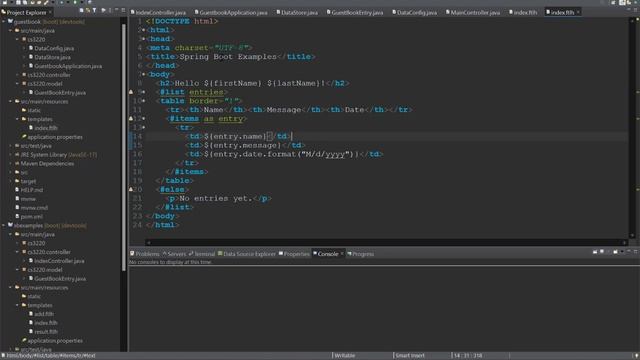Viewport: 640px width, 360px height.
Task: Open the Properties view tab
Action: click(294, 254)
